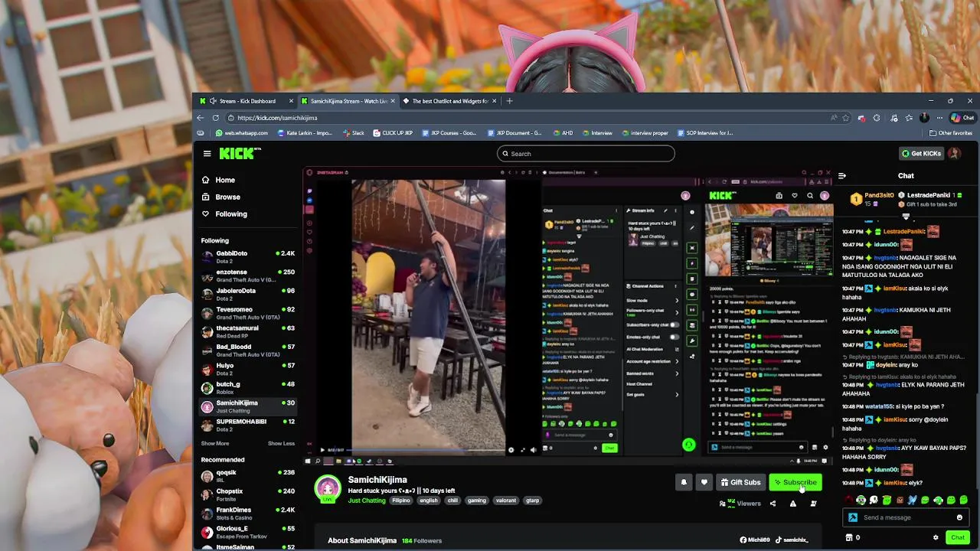This screenshot has width=980, height=551.
Task: Open FrankDimes in Recommended channels
Action: [248, 514]
